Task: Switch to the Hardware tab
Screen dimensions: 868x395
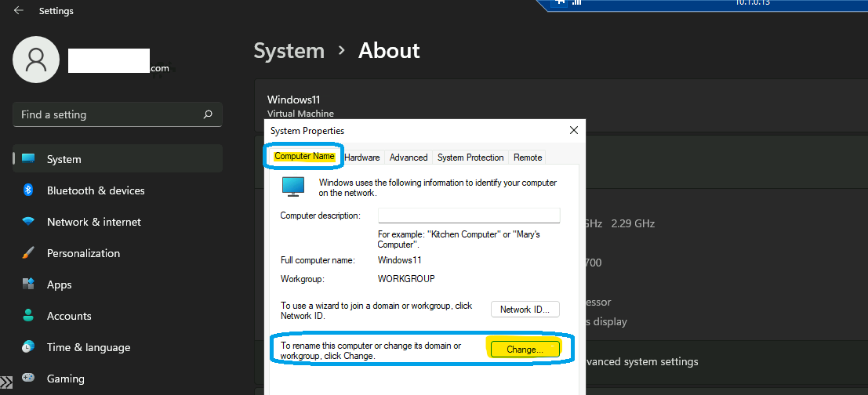Action: click(362, 158)
